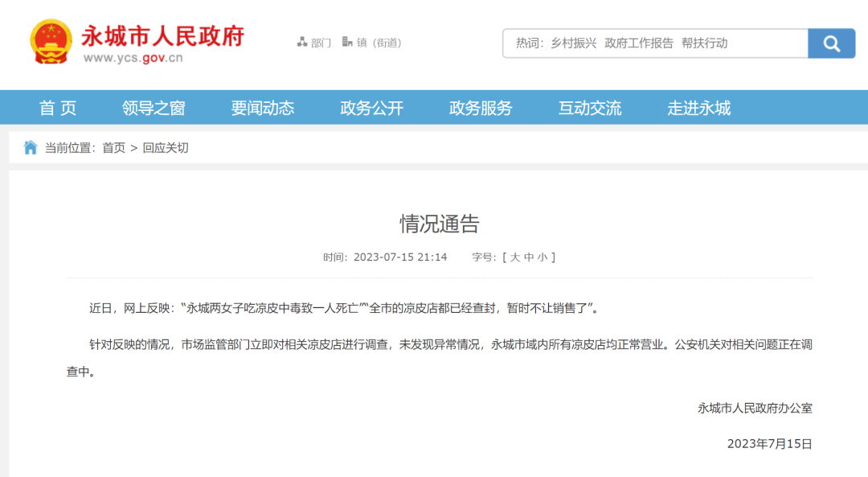Set font size to 小

[x=542, y=257]
